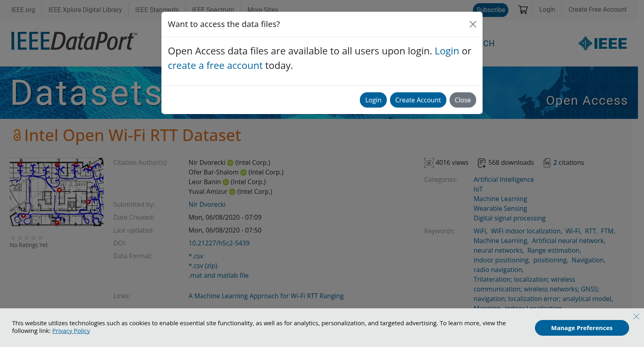Click ORCID icon next to Nir Dvorecki
This screenshot has height=347, width=644.
point(230,163)
